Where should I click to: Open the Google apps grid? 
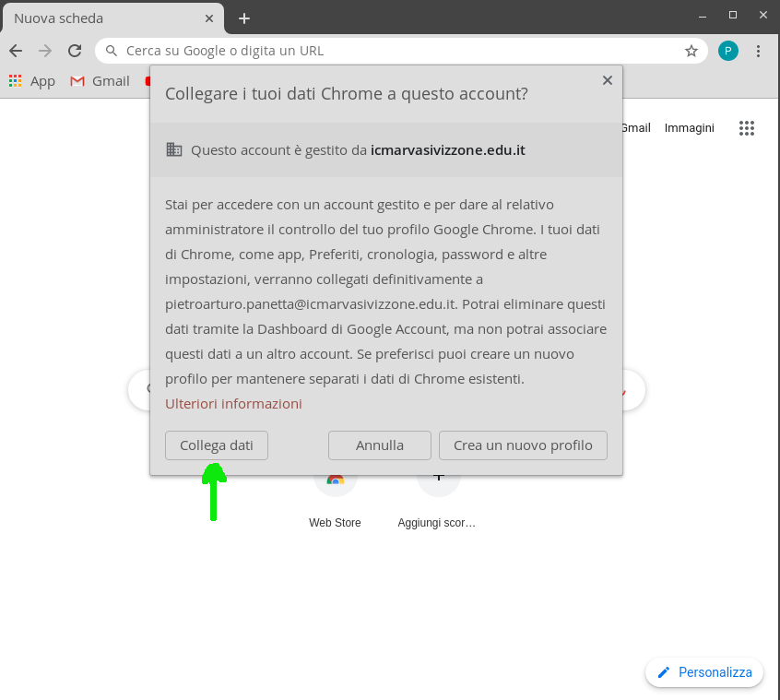[747, 128]
